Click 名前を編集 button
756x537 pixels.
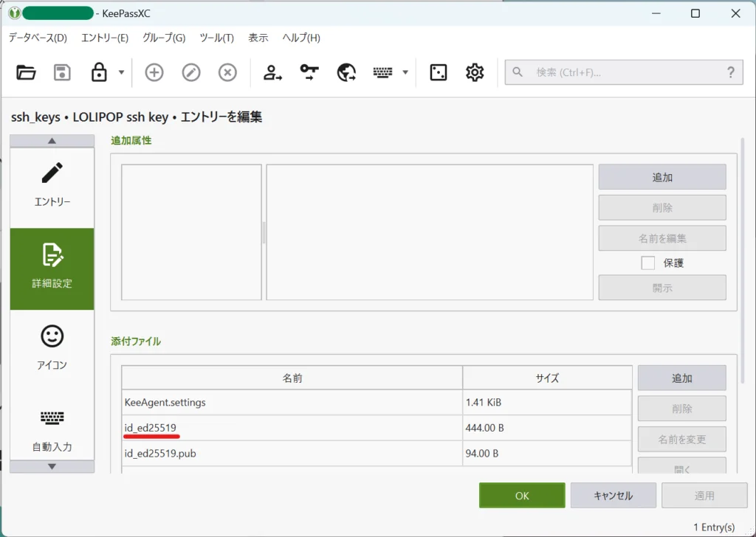pyautogui.click(x=662, y=238)
